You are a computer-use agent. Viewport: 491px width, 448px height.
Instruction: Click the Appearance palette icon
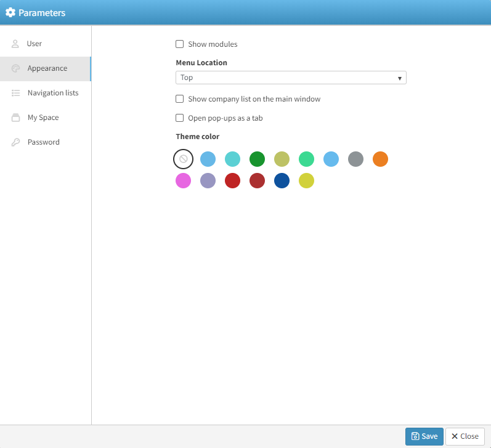pos(15,68)
